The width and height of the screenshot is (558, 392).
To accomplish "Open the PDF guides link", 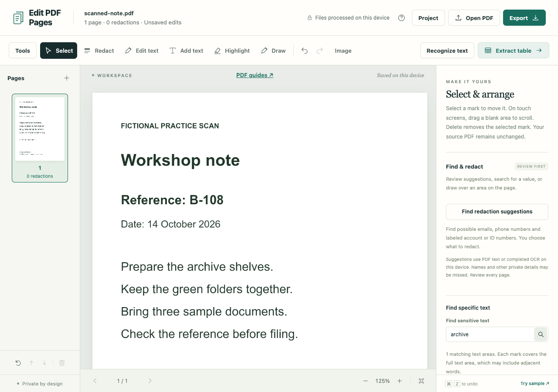I will pos(255,75).
